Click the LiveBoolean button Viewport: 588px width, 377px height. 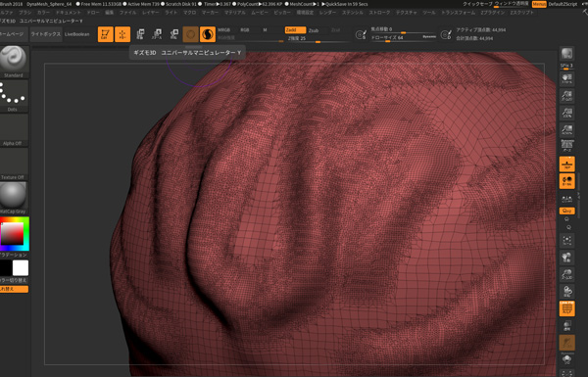coord(76,34)
